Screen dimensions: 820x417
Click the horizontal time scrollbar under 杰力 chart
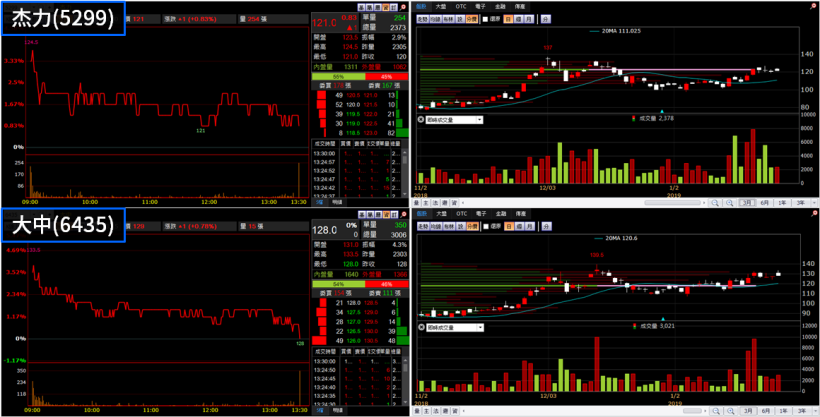click(x=673, y=202)
